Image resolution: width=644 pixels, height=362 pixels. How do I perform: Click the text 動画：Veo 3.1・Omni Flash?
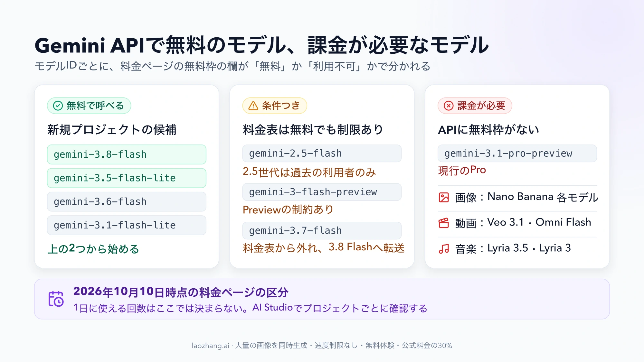tap(523, 222)
